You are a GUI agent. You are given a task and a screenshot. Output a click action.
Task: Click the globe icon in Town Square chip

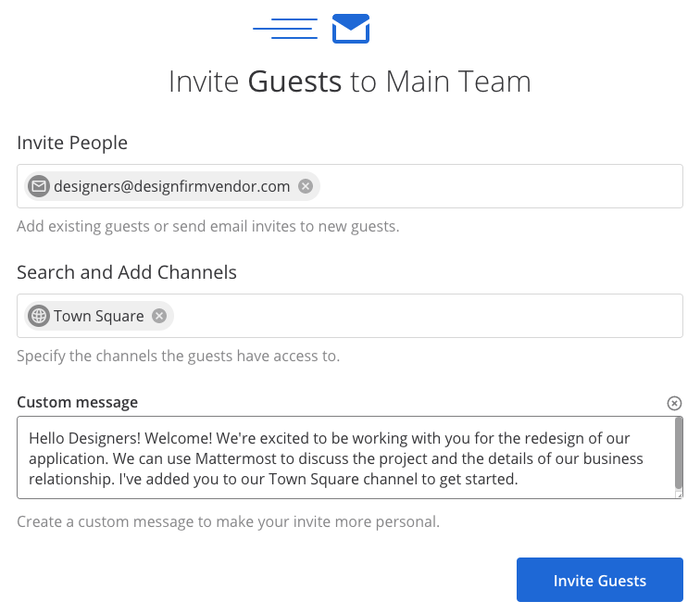coord(39,316)
